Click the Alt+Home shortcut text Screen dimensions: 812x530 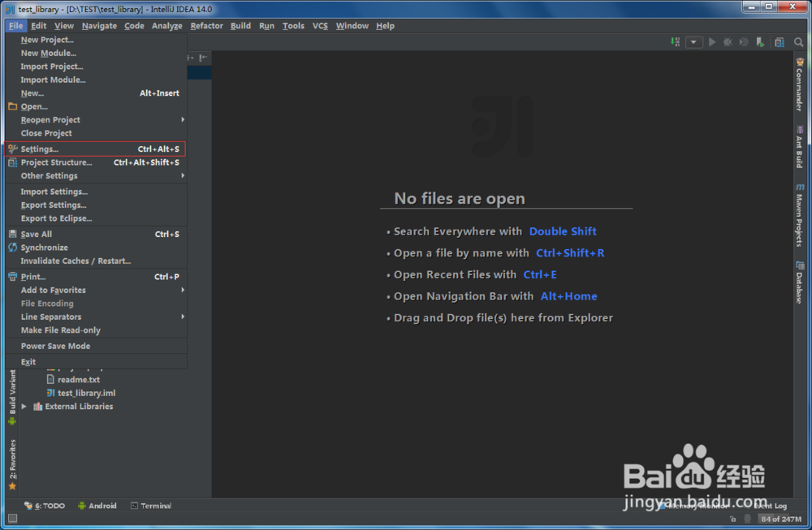point(568,296)
